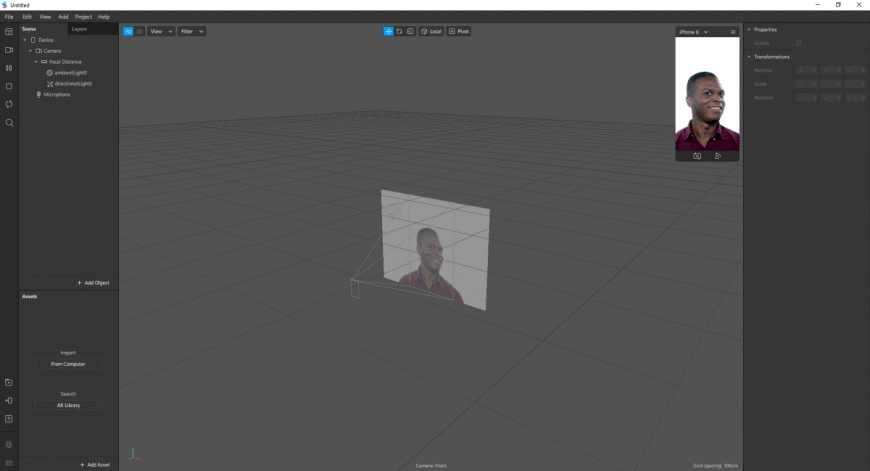Collapse the Properties section
The image size is (870, 471).
(x=749, y=29)
